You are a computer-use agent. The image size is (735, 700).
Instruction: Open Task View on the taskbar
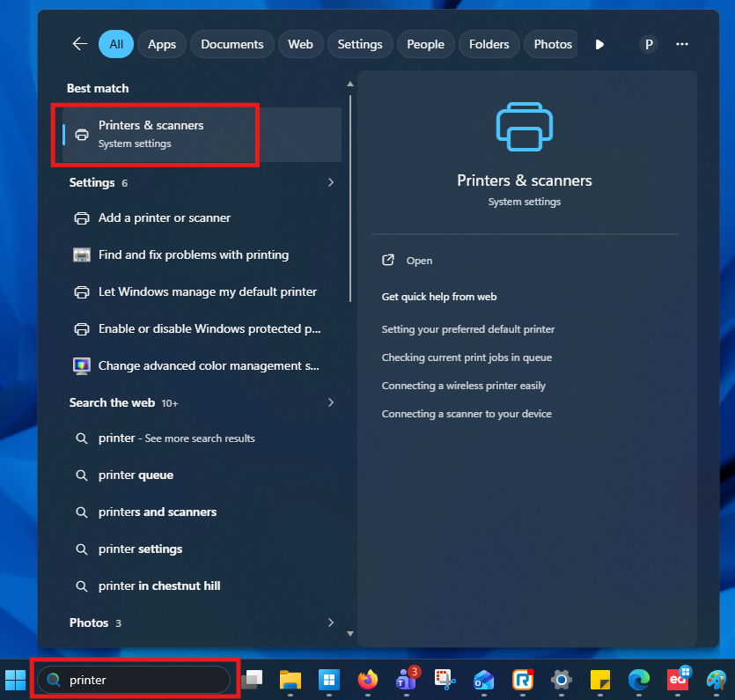click(252, 680)
